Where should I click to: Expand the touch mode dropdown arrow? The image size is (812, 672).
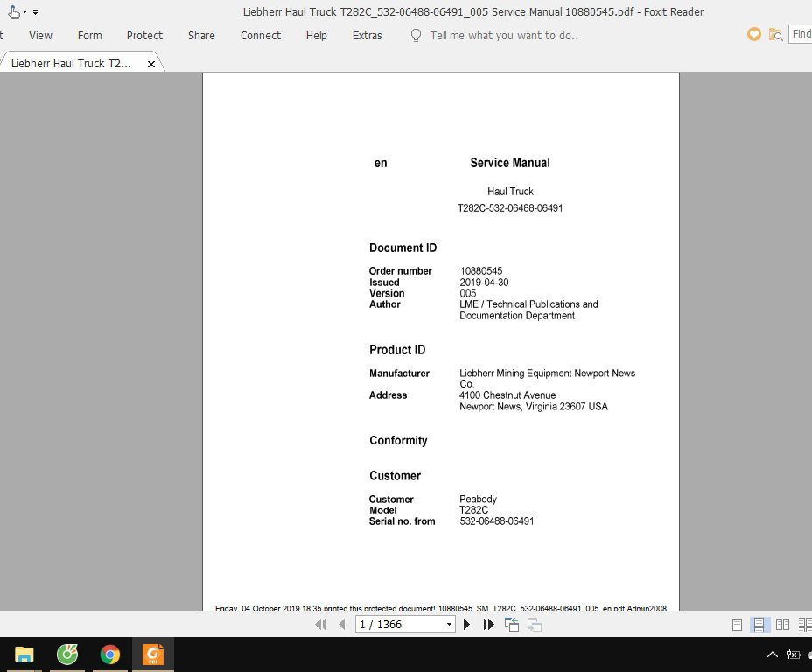tap(24, 12)
